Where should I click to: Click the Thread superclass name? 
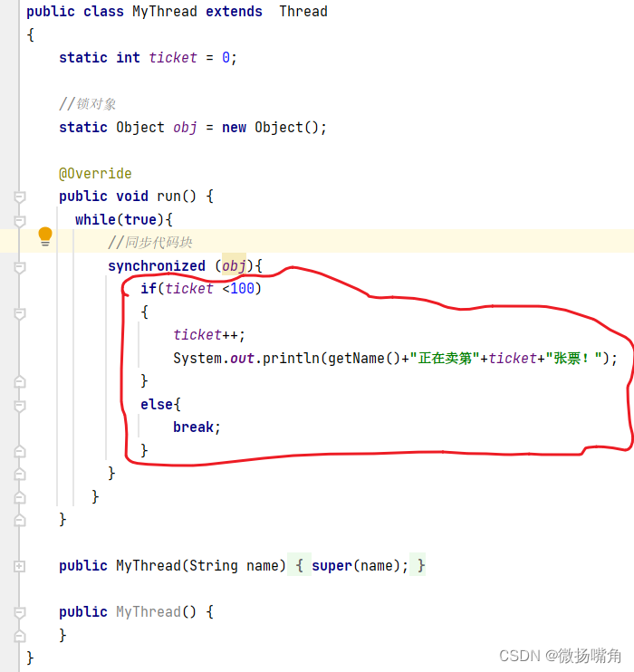[x=303, y=12]
